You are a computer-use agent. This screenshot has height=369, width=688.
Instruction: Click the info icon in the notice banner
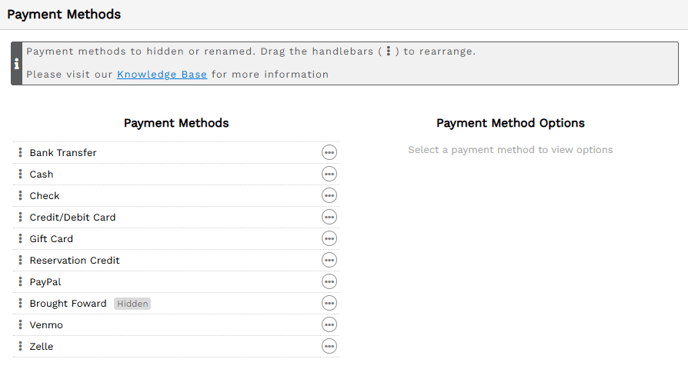[x=17, y=64]
